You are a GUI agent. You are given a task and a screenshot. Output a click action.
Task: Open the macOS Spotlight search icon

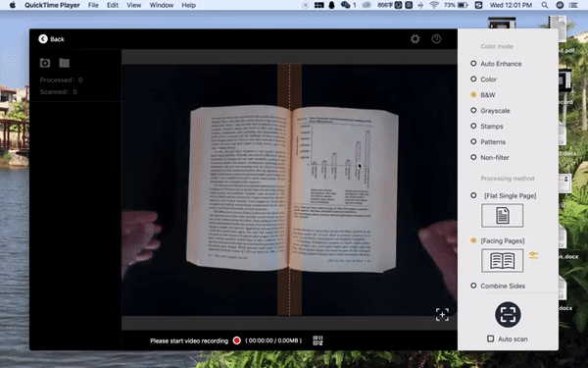point(545,5)
